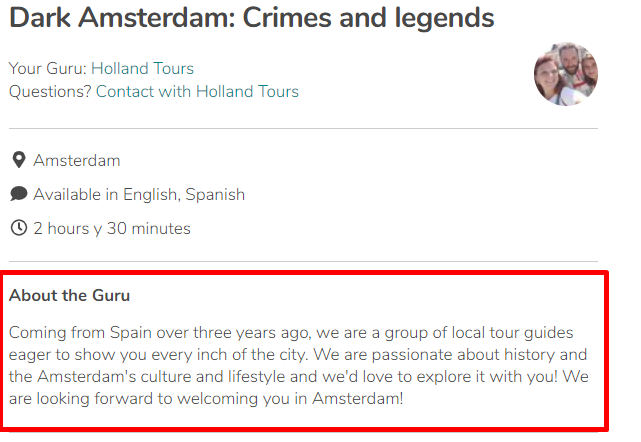
Task: Click the divider line below guru contact
Action: (303, 128)
